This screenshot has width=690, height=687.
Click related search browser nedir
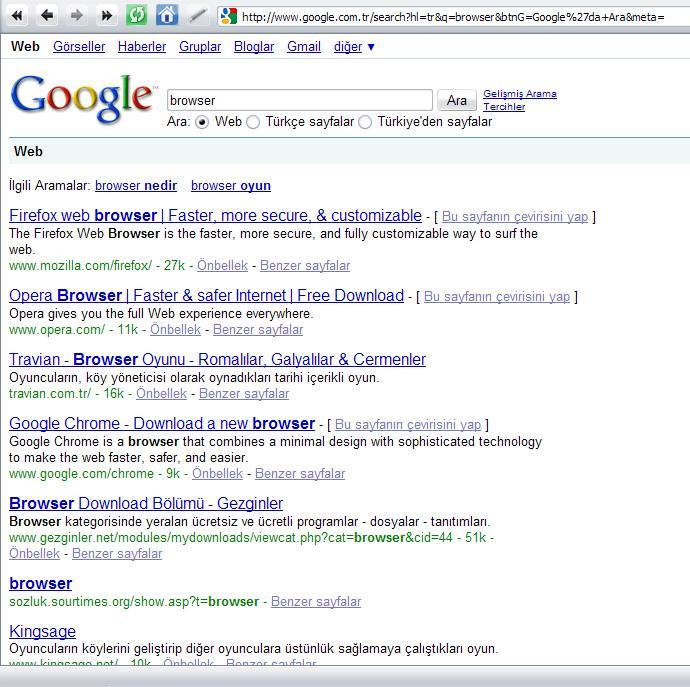[x=136, y=186]
